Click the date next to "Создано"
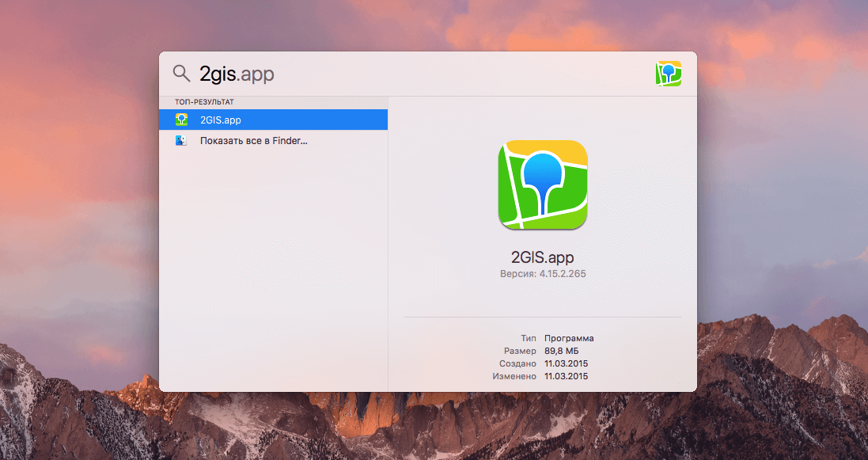The image size is (868, 460). click(x=566, y=363)
